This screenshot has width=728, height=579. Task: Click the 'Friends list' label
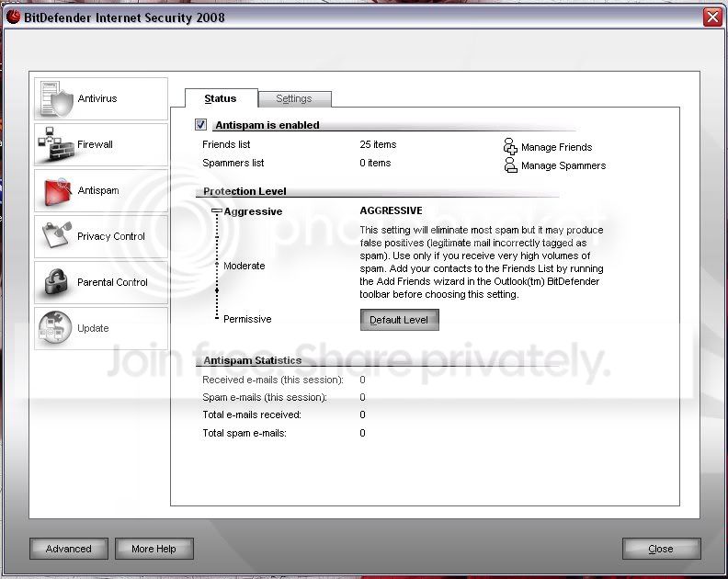[x=226, y=144]
